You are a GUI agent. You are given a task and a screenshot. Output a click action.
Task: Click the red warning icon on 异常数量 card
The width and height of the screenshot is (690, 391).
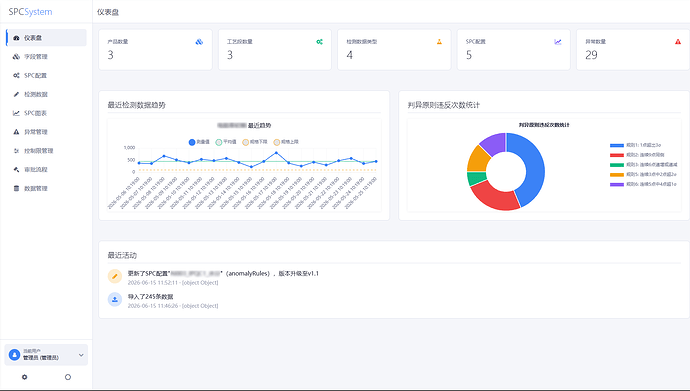(678, 42)
